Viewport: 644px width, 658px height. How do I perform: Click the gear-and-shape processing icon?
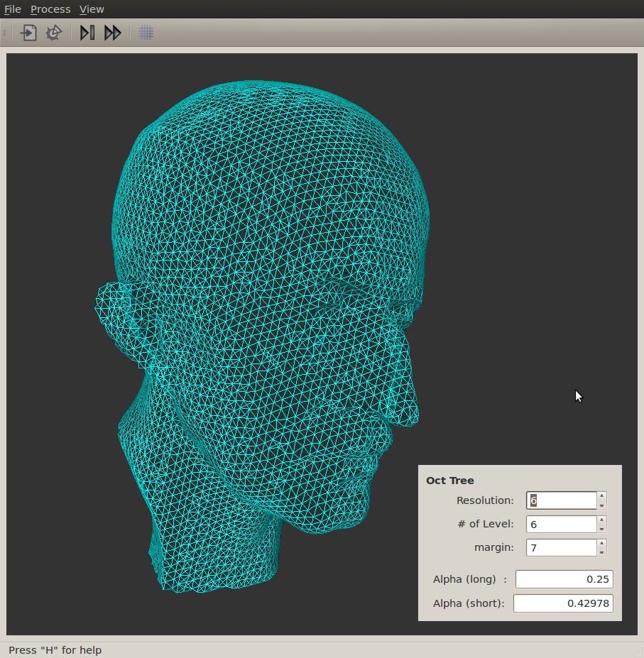(54, 33)
